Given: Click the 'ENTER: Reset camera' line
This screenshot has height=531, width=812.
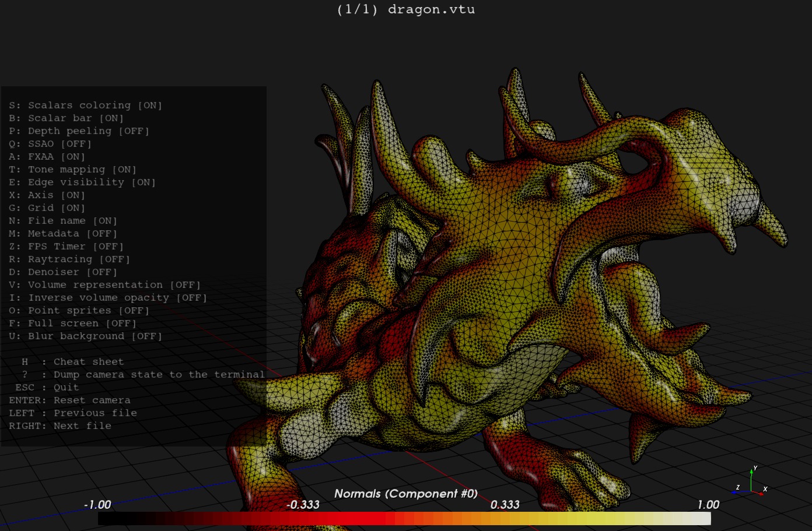Looking at the screenshot, I should click(69, 400).
